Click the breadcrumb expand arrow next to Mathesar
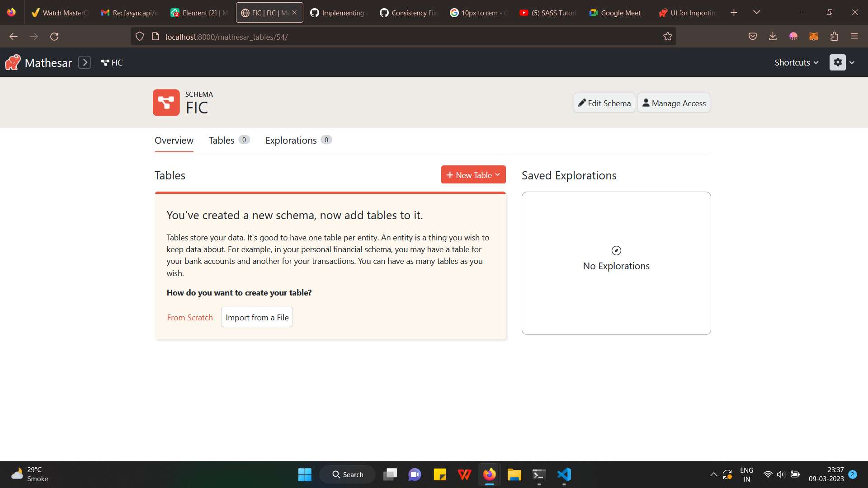Image resolution: width=868 pixels, height=488 pixels. coord(85,62)
